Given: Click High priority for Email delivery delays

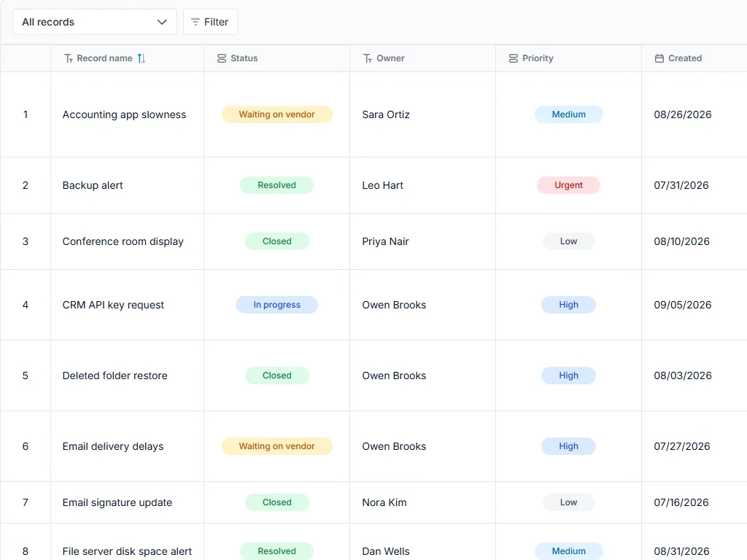Looking at the screenshot, I should [x=569, y=446].
